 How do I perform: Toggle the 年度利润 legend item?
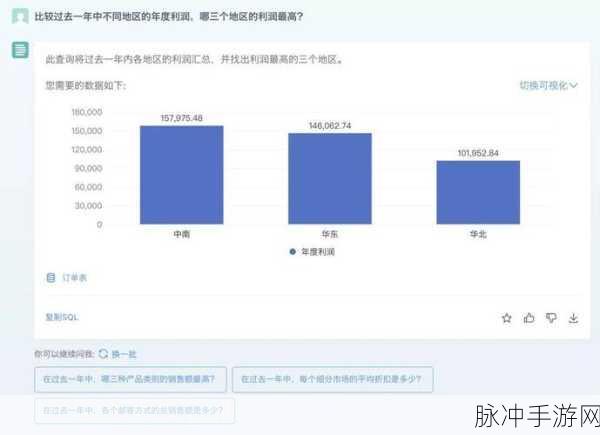coord(312,252)
